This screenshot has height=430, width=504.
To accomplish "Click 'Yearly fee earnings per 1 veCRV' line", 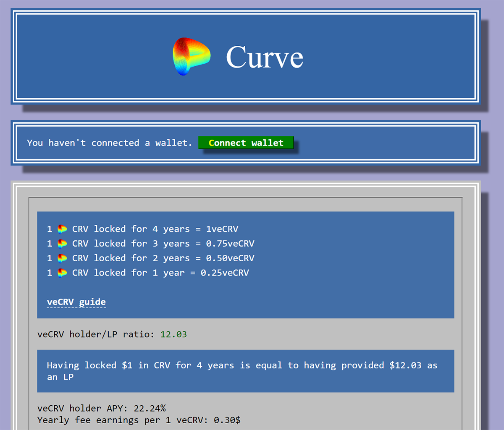I will [139, 420].
